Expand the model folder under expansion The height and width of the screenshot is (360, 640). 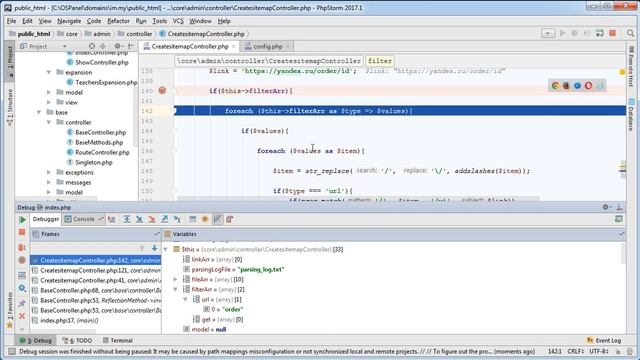coord(49,92)
